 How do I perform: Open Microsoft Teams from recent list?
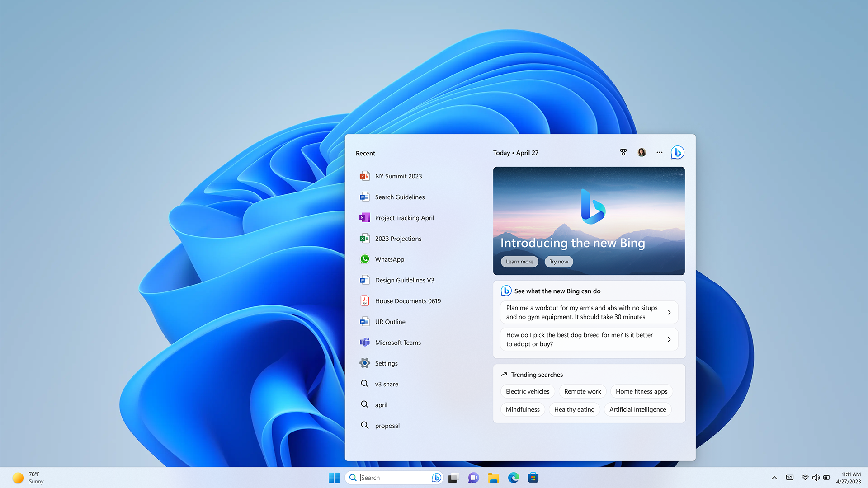coord(398,342)
